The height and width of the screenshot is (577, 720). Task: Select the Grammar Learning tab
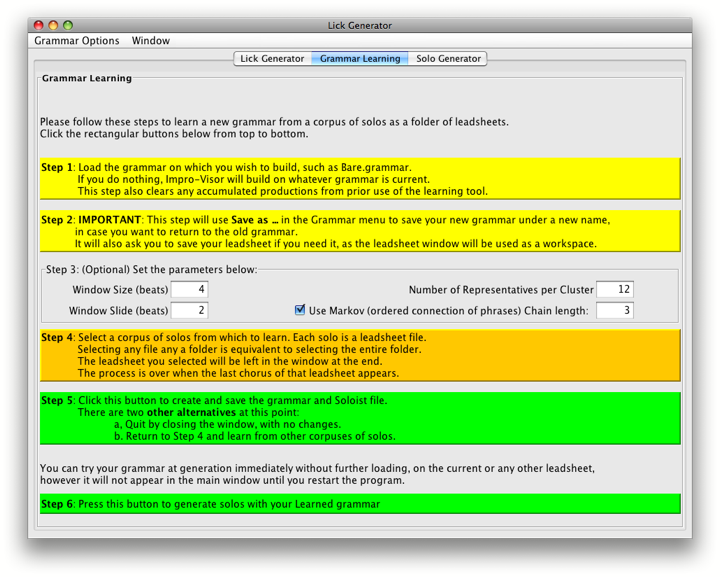click(360, 59)
